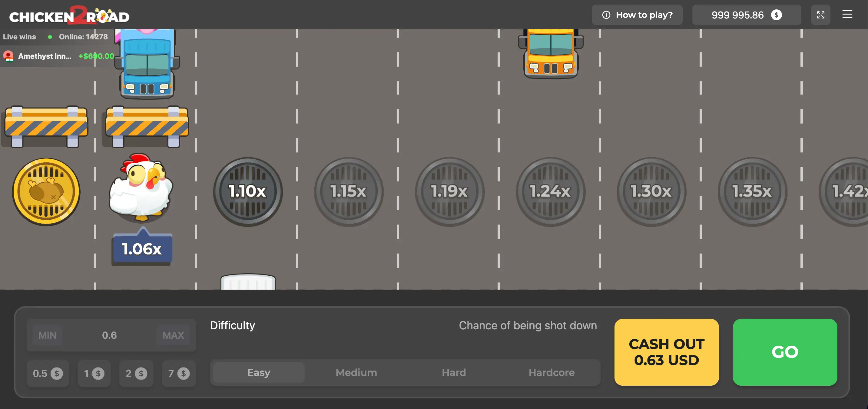The image size is (868, 409).
Task: Click the 0.6 bet amount field
Action: coord(109,335)
